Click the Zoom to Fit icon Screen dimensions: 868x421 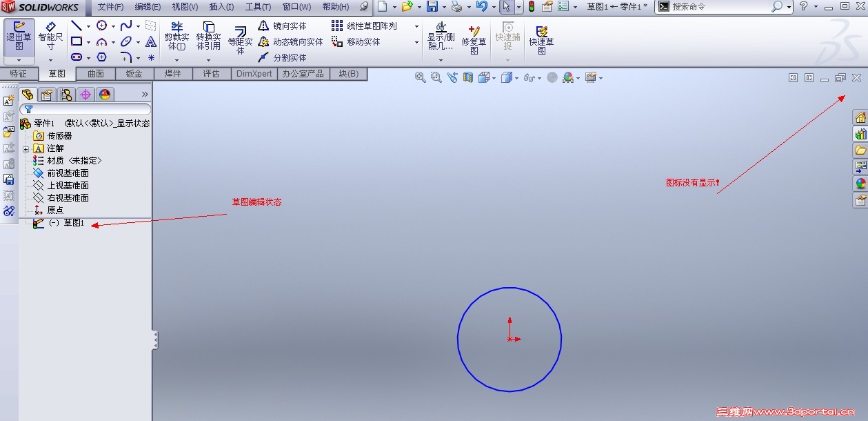(x=419, y=77)
